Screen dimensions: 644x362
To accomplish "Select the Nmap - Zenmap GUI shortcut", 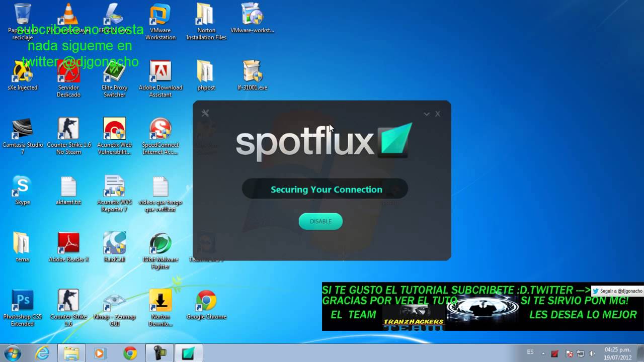I will pos(115,308).
